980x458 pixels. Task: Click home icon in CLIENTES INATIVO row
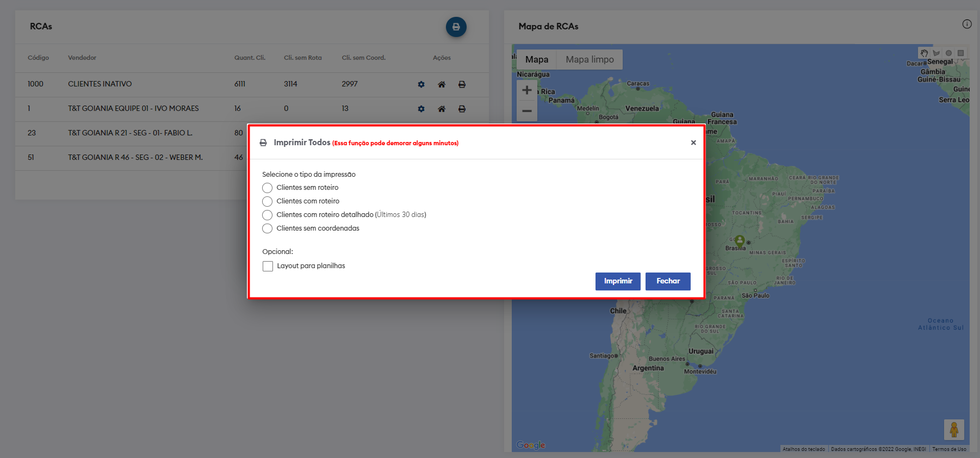point(442,84)
